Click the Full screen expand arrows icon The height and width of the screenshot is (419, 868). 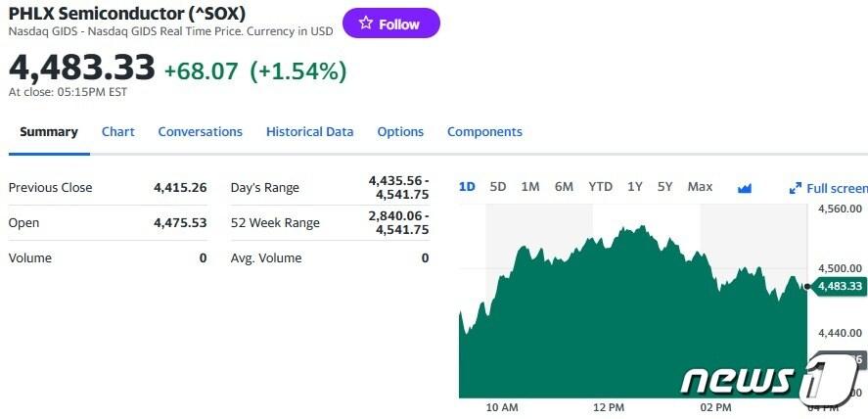pyautogui.click(x=796, y=188)
